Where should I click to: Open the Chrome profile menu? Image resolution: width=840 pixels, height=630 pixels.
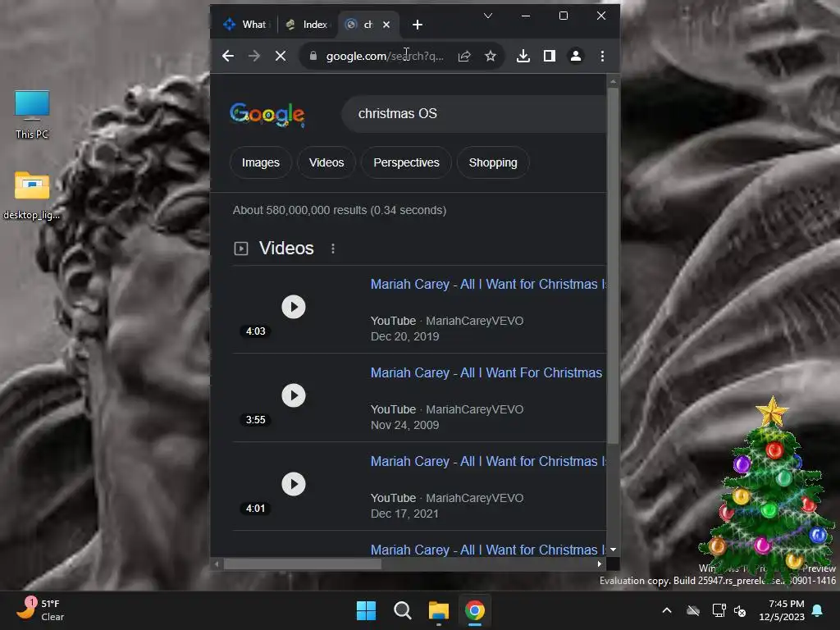[x=576, y=56]
